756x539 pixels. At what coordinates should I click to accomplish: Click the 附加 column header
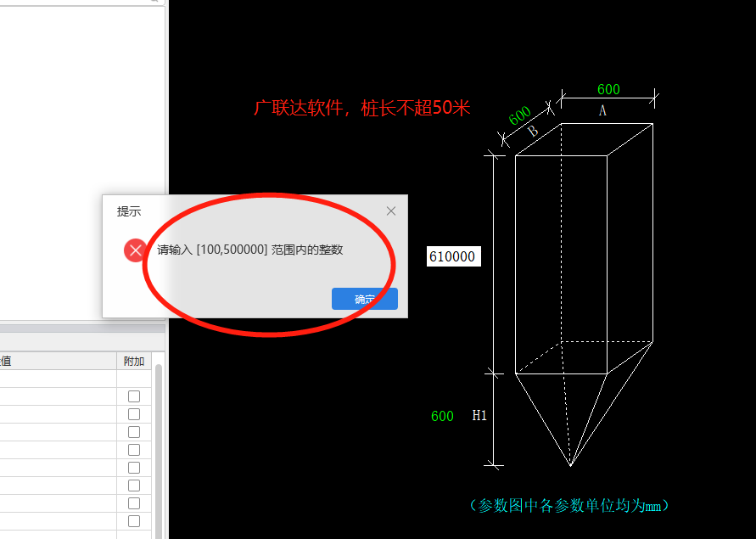coord(134,361)
